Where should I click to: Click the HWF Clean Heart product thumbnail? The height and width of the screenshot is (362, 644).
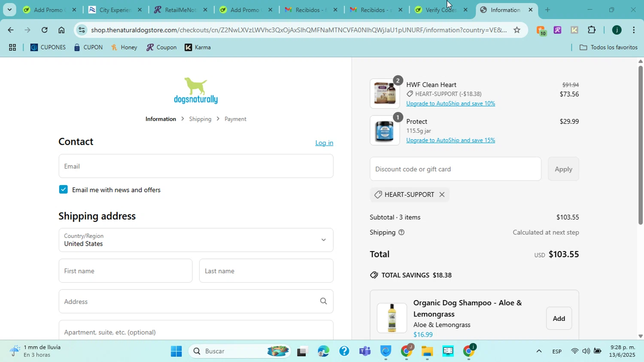385,94
